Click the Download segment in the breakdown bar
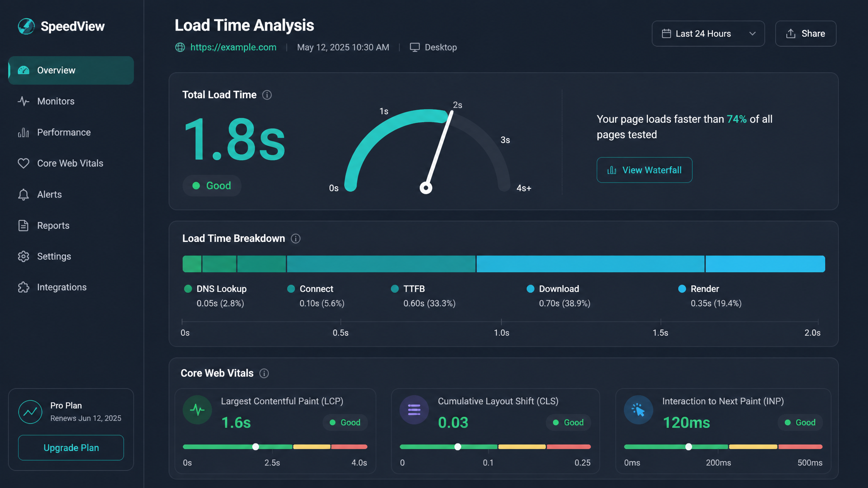 pos(590,264)
